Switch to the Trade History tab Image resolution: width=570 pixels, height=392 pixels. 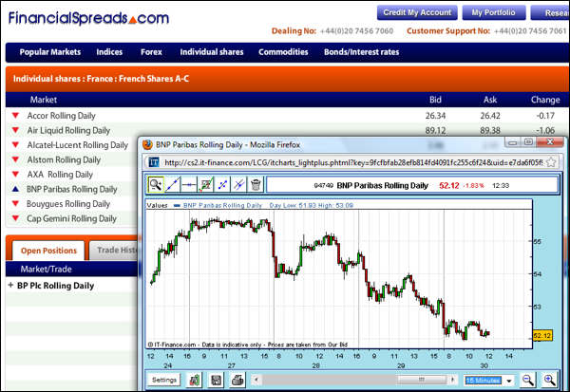tap(113, 251)
